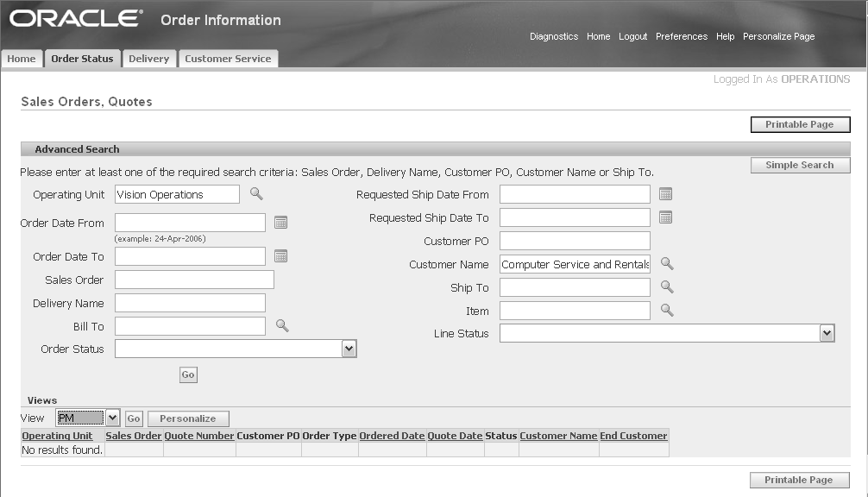Switch to the Customer Service tab
868x497 pixels.
[228, 59]
